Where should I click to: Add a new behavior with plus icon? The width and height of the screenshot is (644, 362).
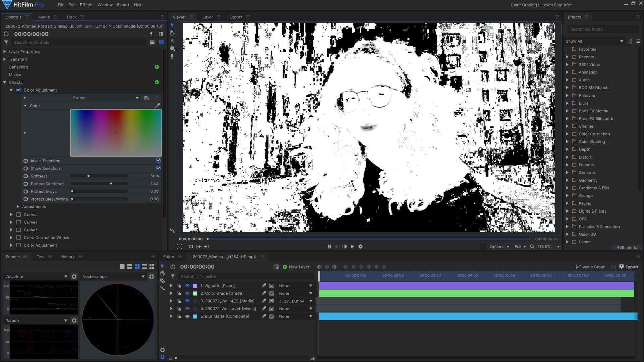click(x=157, y=67)
